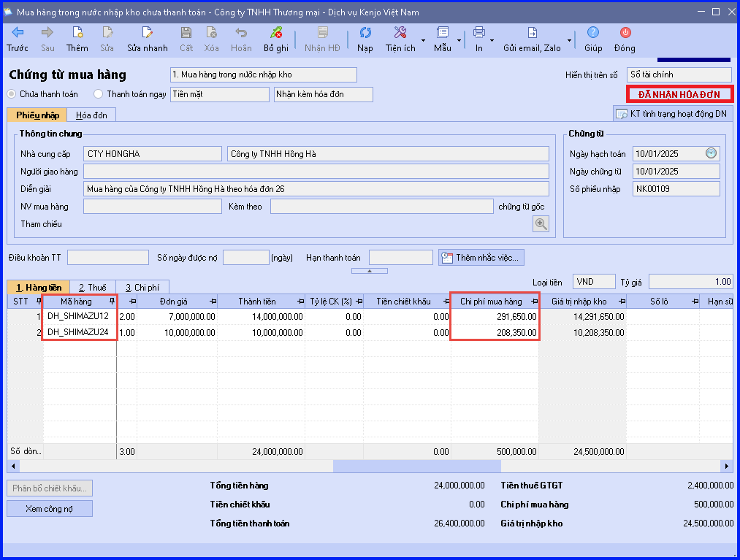Collapse the header panel using small triangle expander
The width and height of the screenshot is (740, 560).
pyautogui.click(x=370, y=271)
